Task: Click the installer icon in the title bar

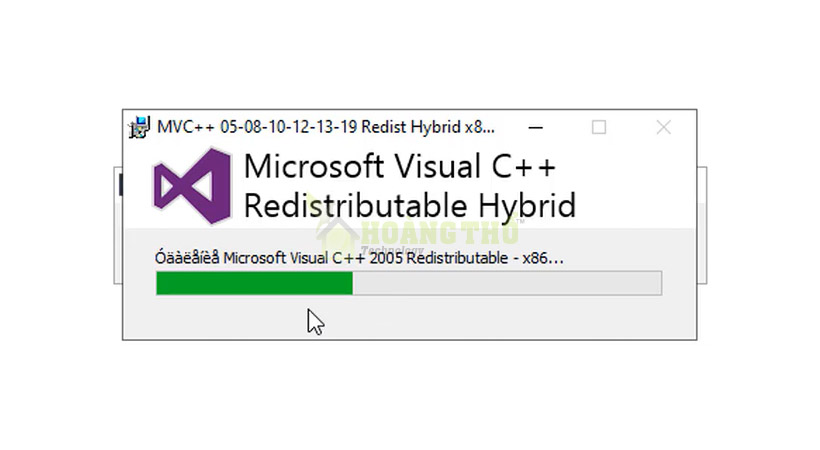Action: (140, 127)
